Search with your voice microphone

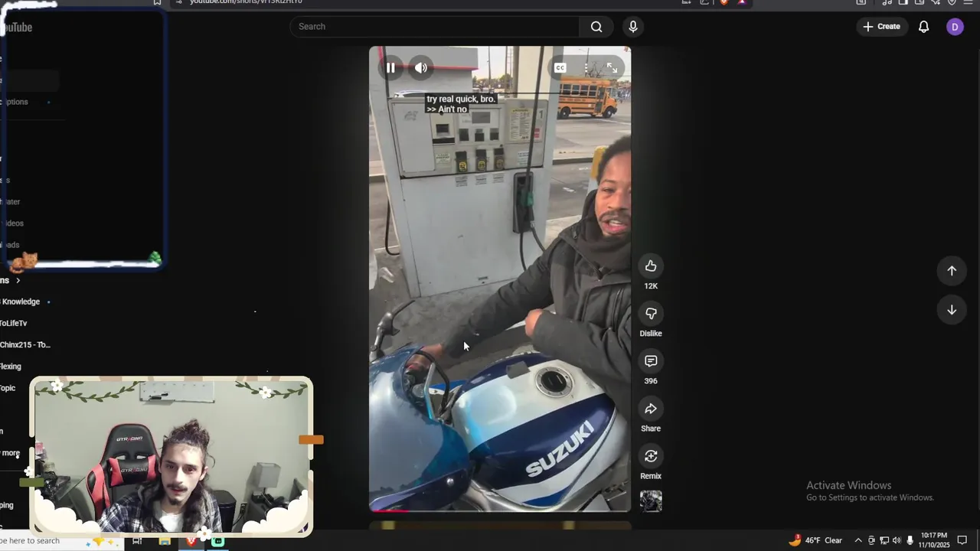pos(633,27)
